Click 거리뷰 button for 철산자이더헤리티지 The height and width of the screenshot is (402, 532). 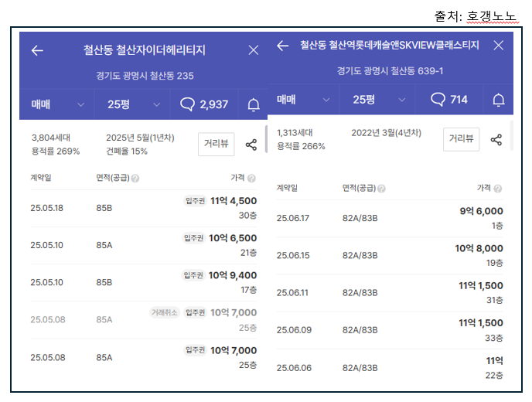click(x=217, y=144)
